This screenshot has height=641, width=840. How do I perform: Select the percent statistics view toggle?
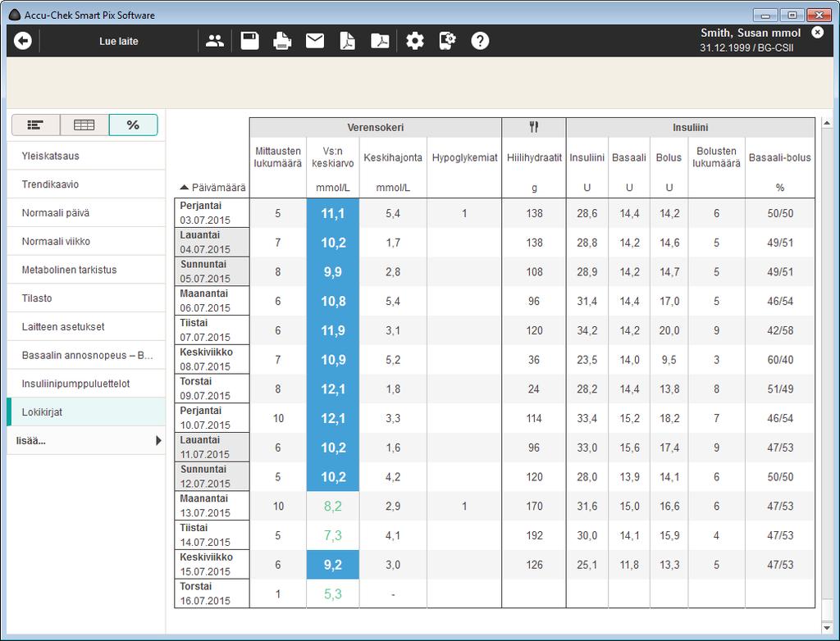point(133,125)
